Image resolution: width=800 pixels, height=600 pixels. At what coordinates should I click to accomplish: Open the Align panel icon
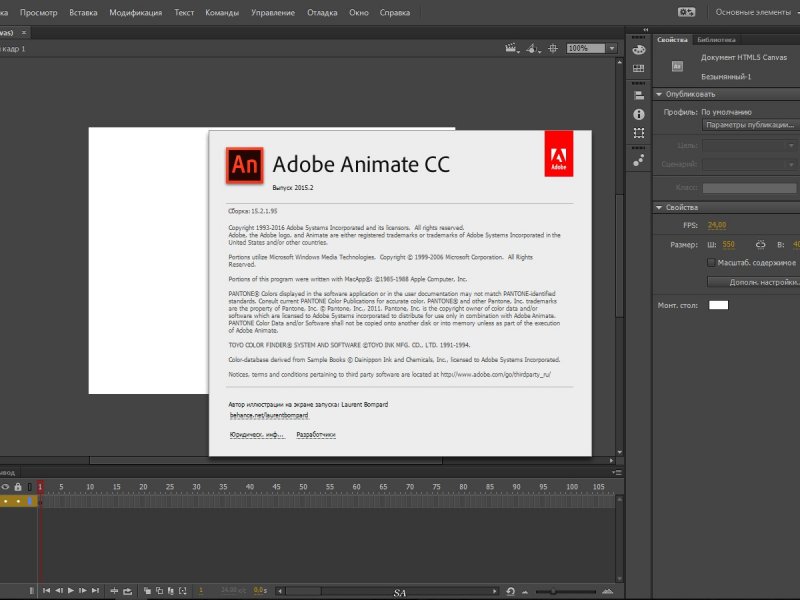tap(638, 95)
